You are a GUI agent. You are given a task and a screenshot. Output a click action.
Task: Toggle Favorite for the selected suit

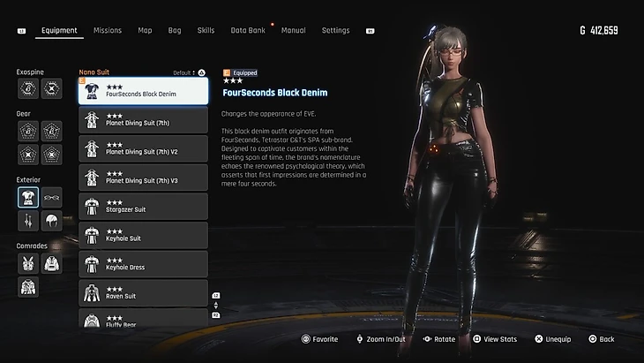[x=318, y=339]
